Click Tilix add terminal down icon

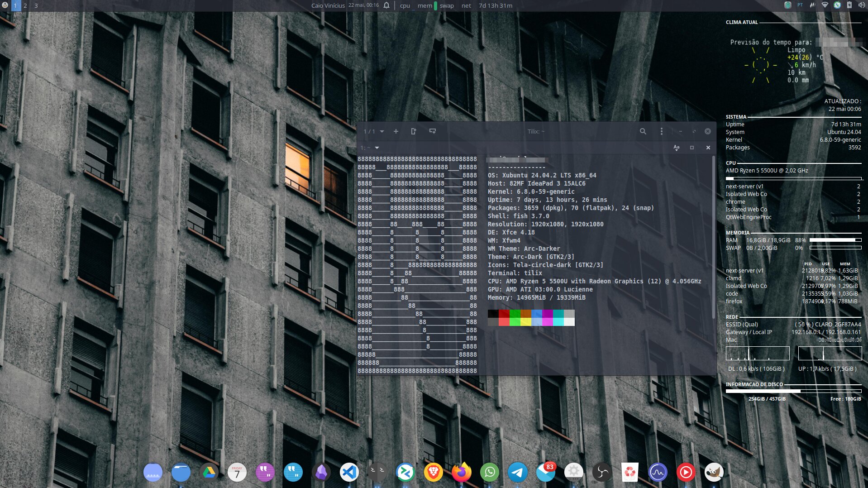click(433, 131)
